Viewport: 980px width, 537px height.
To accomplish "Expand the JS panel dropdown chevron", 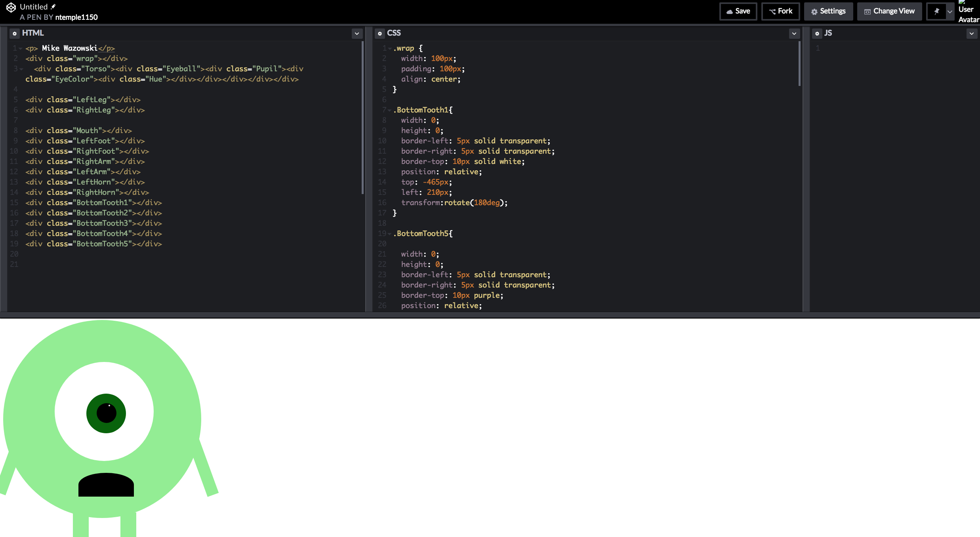I will (x=971, y=34).
